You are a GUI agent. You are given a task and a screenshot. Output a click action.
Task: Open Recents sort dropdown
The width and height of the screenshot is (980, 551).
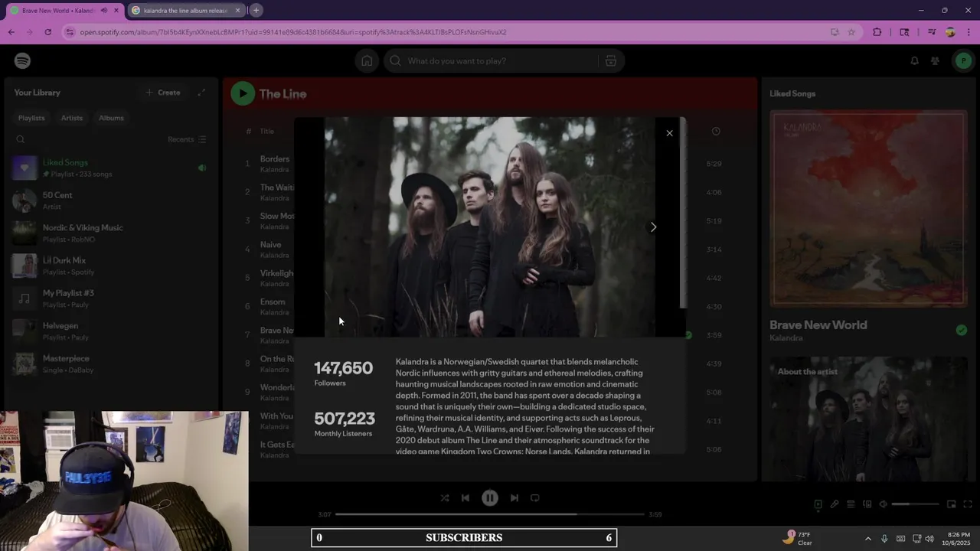[x=187, y=139]
